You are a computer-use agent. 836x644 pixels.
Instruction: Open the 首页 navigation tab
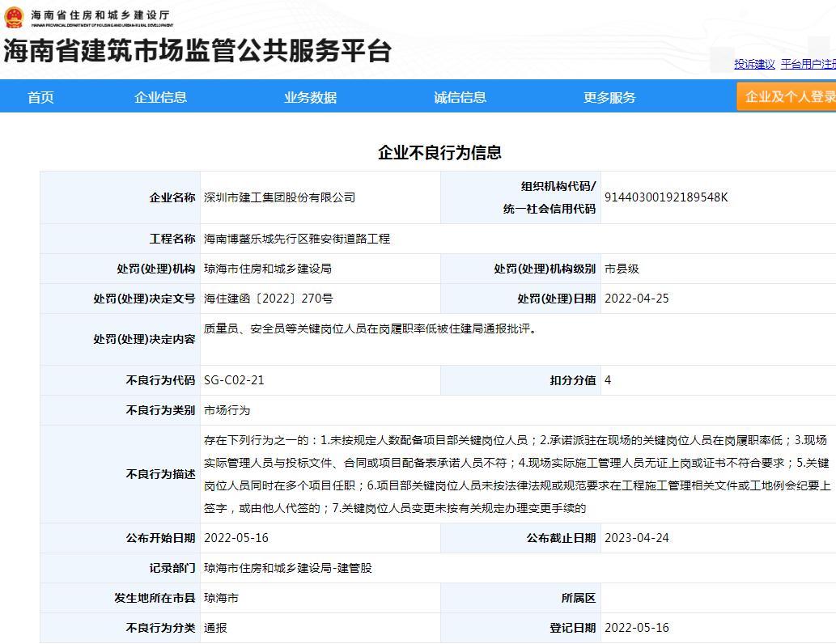click(x=40, y=97)
